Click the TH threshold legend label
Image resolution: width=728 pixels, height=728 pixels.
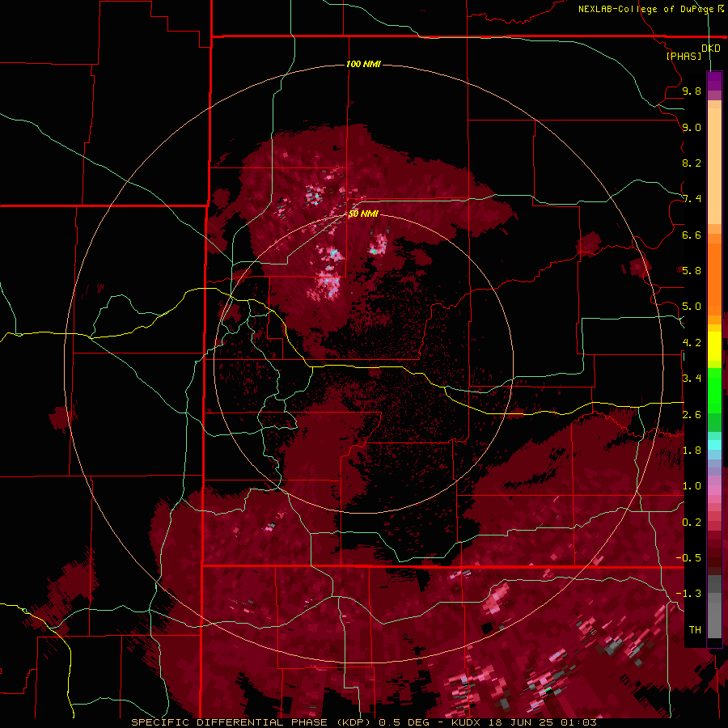coord(695,630)
